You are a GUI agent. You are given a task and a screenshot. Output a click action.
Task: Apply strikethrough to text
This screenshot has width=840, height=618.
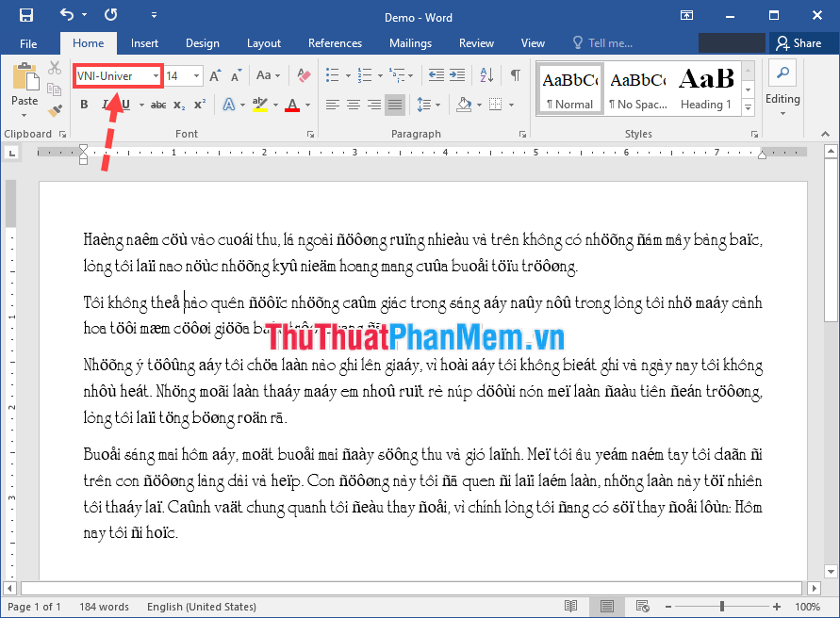pyautogui.click(x=160, y=104)
